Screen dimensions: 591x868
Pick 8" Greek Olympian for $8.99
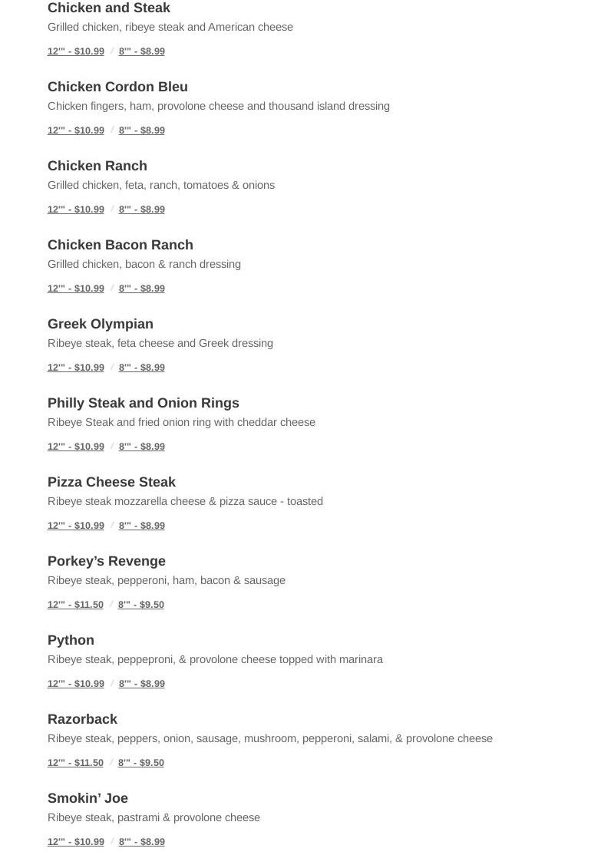pyautogui.click(x=142, y=368)
